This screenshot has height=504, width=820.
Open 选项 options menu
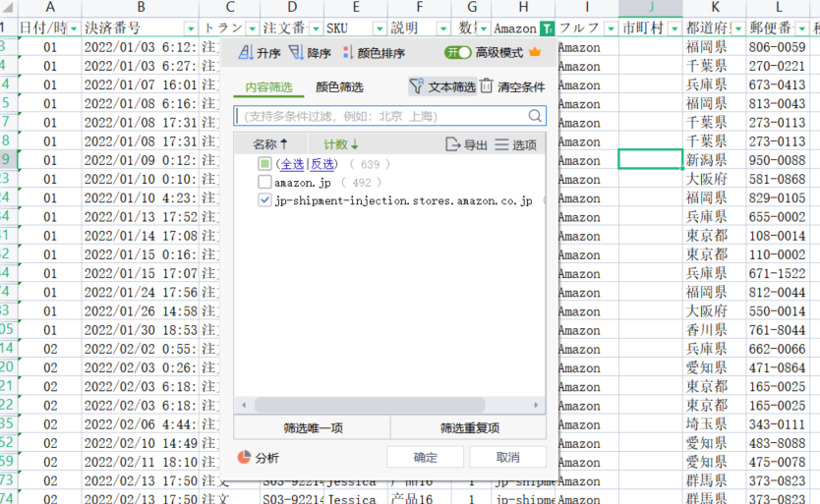515,144
